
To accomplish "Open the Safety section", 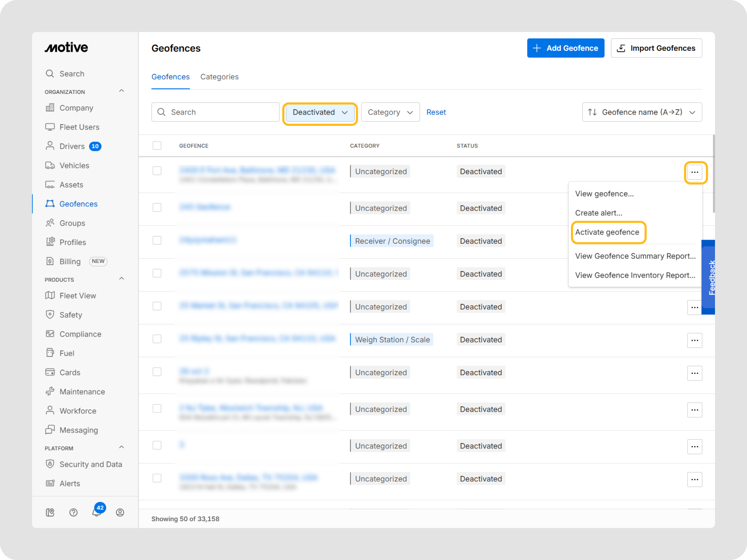I will pos(71,315).
